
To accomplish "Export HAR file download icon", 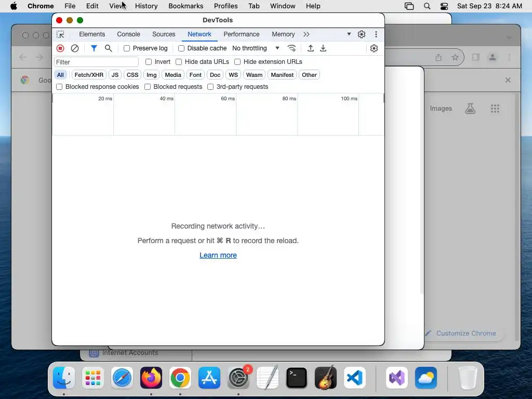I will (x=323, y=48).
